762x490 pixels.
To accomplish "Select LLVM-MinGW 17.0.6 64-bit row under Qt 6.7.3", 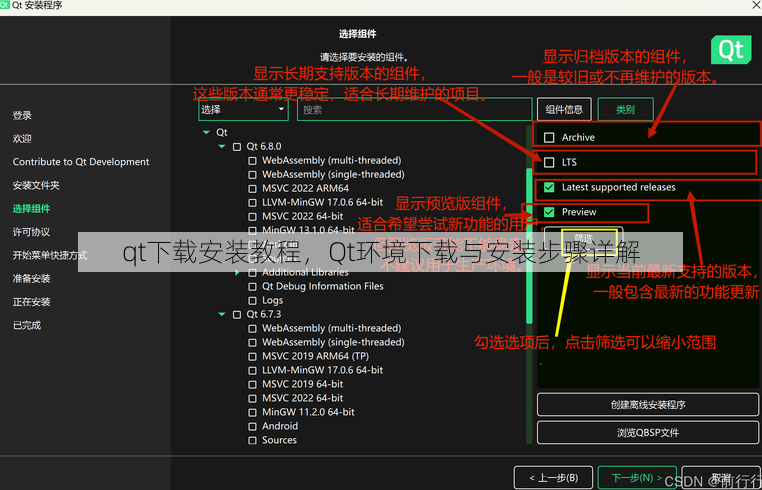I will pos(322,370).
